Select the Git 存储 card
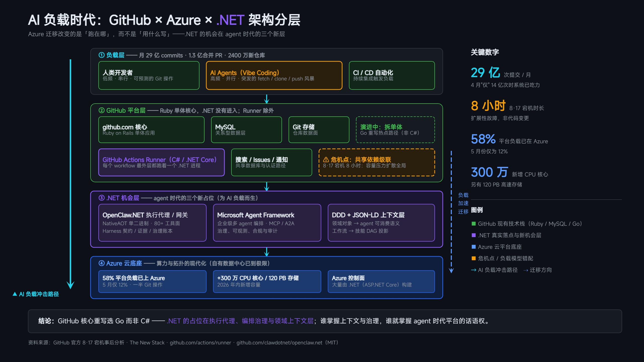 pyautogui.click(x=319, y=130)
